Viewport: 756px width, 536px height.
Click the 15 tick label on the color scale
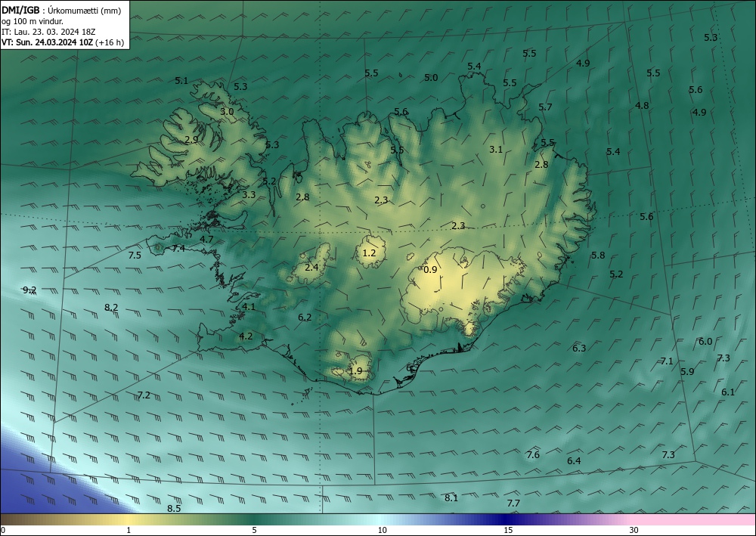tap(508, 530)
